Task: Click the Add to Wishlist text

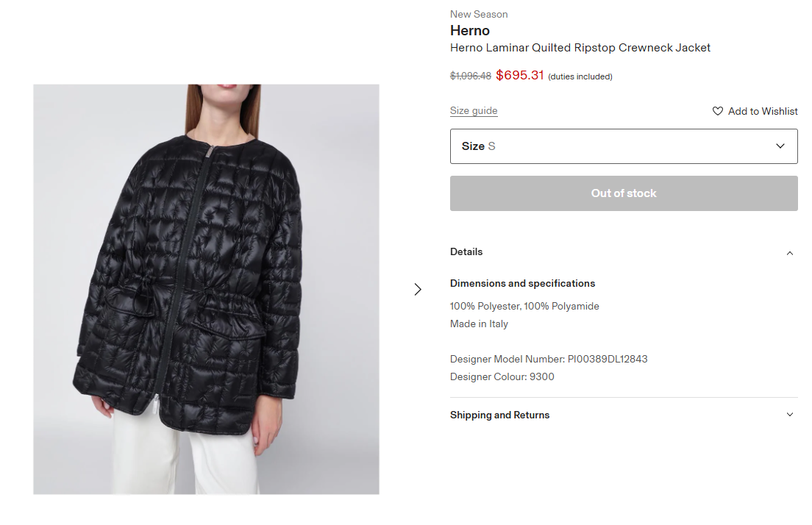Action: [x=762, y=111]
